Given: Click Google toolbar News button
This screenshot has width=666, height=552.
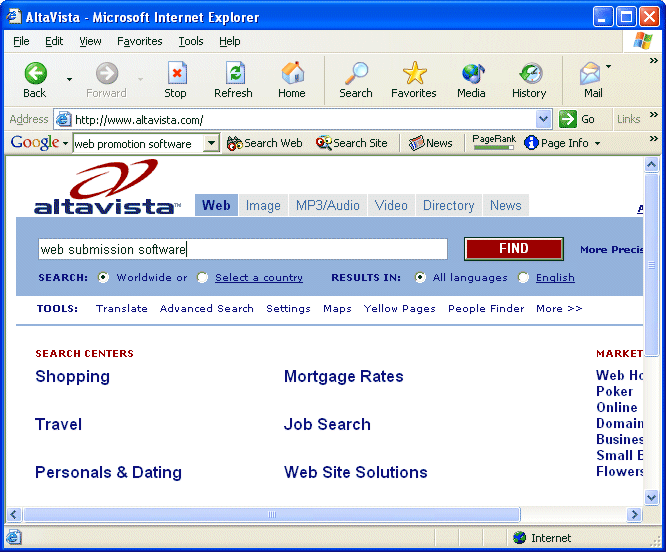Looking at the screenshot, I should point(431,143).
